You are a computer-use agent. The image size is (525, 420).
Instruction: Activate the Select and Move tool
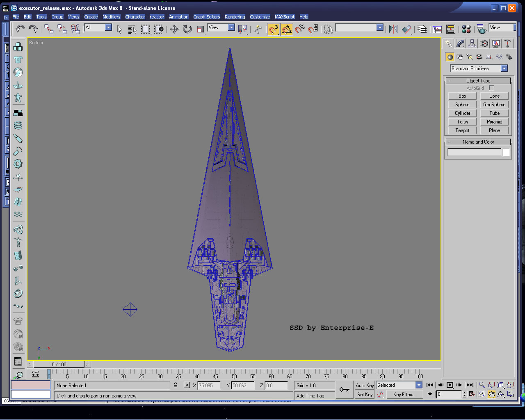point(174,29)
